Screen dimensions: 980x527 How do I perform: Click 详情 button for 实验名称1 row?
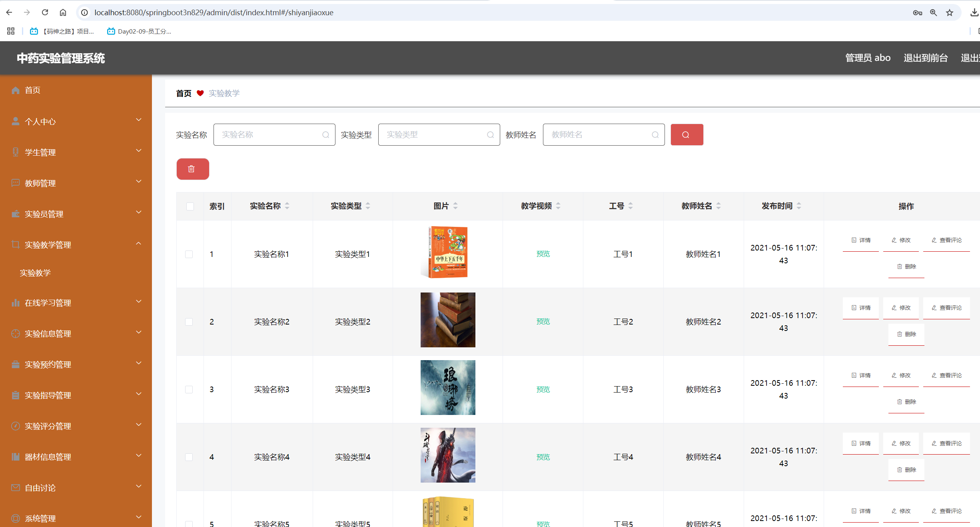(861, 240)
